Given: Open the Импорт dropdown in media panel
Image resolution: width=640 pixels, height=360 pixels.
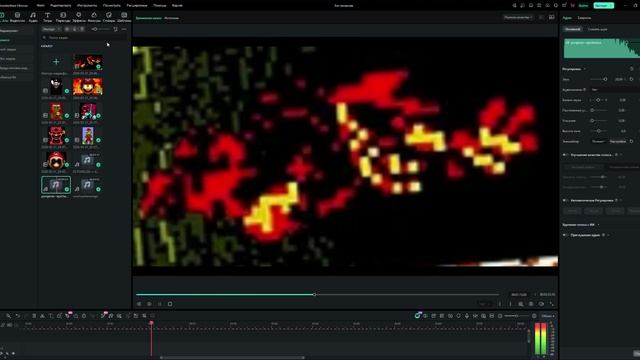Looking at the screenshot, I should pos(51,29).
